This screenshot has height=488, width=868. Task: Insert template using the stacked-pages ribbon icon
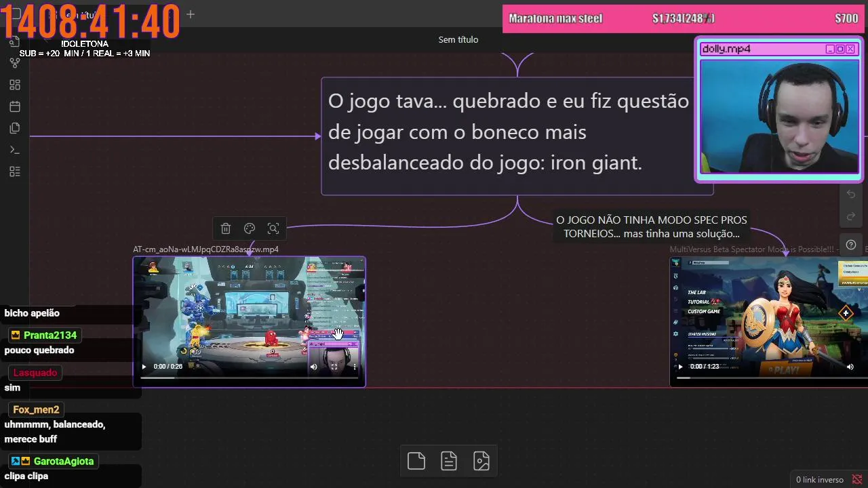[x=15, y=128]
